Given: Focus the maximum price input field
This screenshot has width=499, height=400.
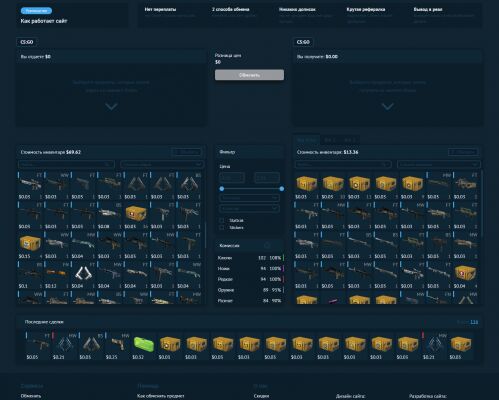Looking at the screenshot, I should point(267,178).
